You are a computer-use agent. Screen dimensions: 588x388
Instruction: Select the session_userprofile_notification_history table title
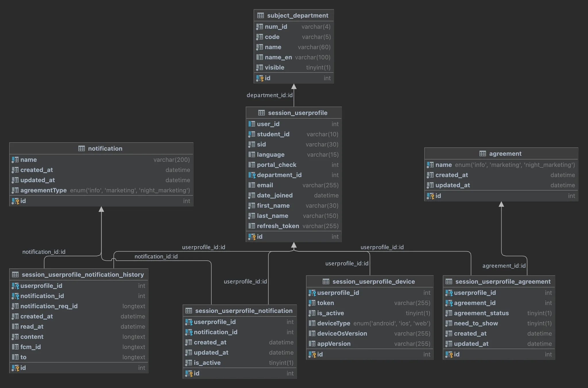tap(83, 275)
